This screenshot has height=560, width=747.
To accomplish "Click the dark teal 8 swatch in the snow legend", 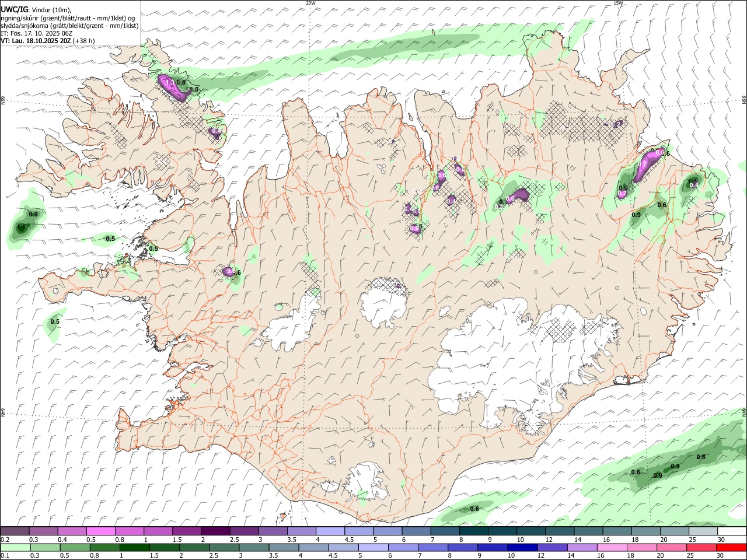I will click(474, 531).
